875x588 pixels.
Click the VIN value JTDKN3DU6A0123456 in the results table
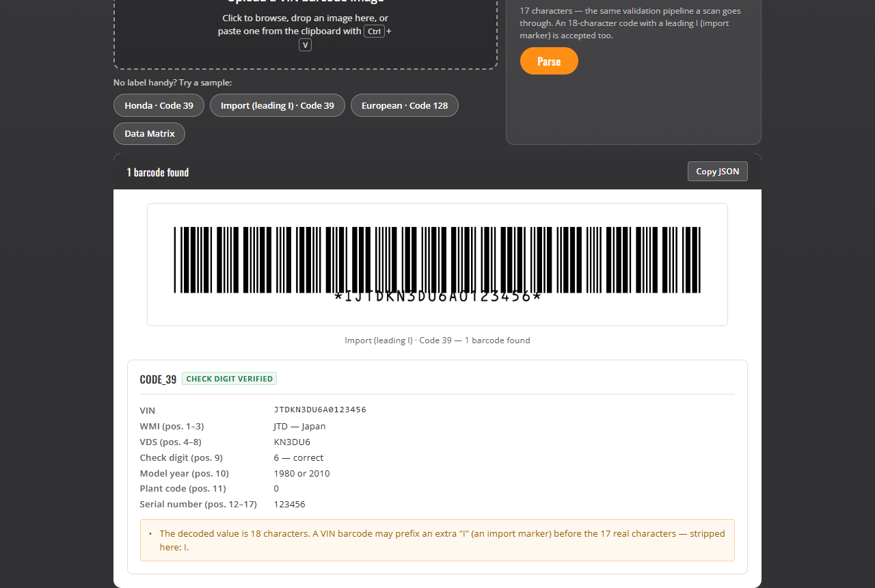coord(320,410)
